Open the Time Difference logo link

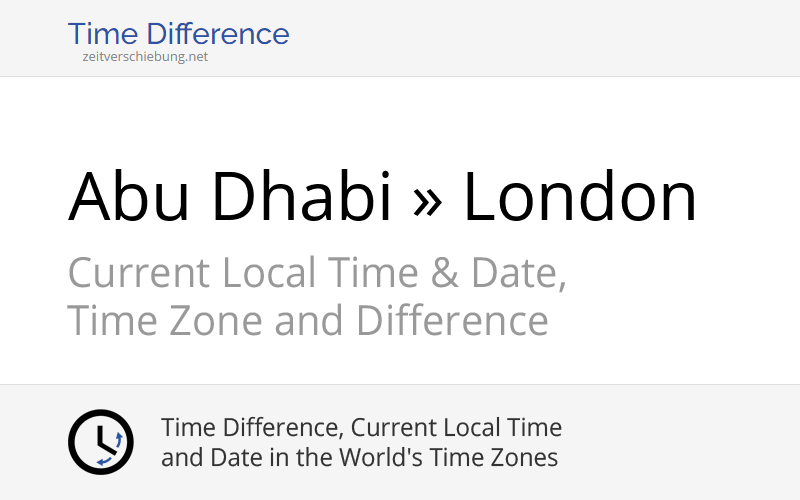pyautogui.click(x=178, y=35)
